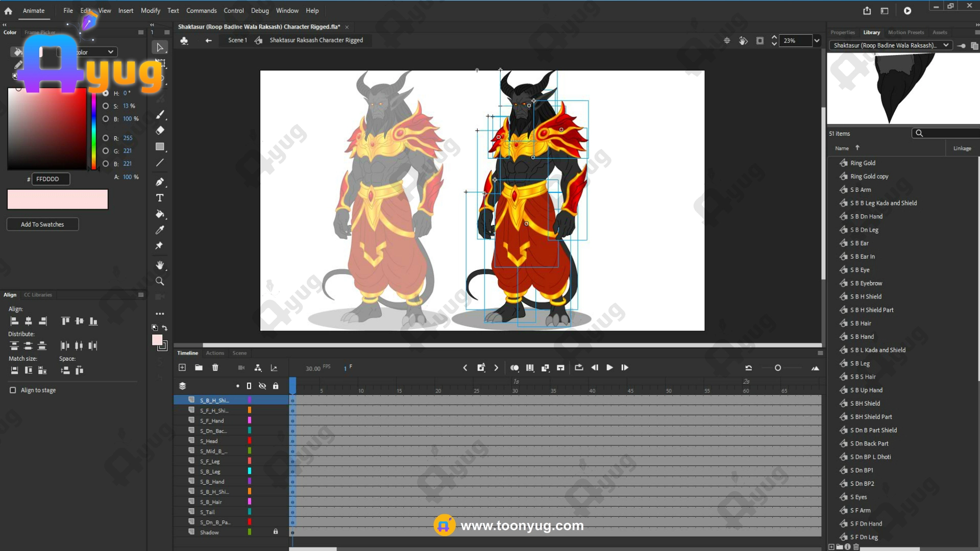Click the pink color preview swatch

click(58, 199)
